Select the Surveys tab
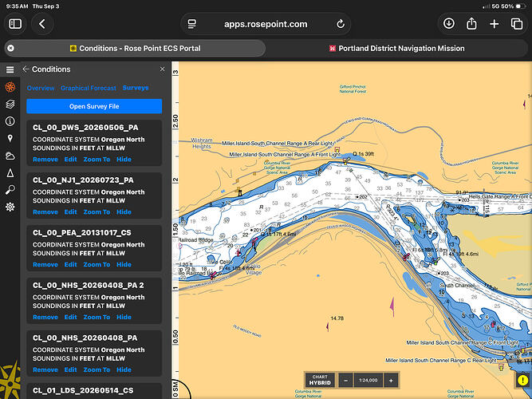 pos(136,88)
